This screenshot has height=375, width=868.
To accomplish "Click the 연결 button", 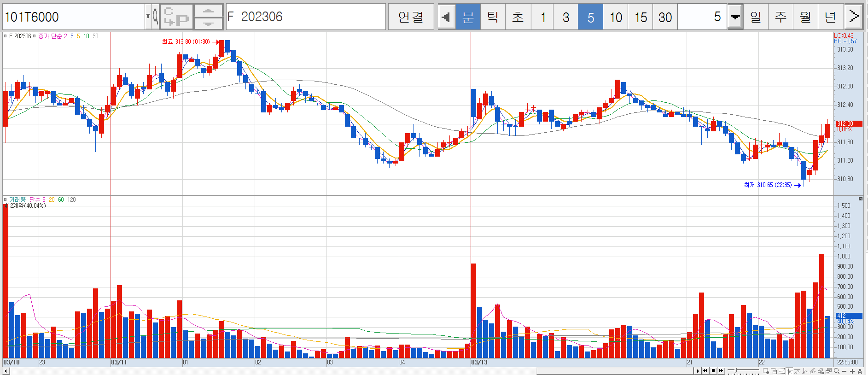I will (x=411, y=17).
